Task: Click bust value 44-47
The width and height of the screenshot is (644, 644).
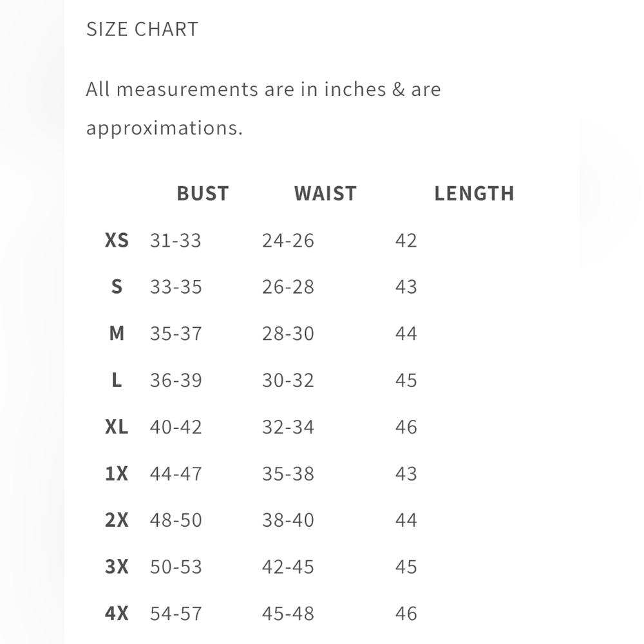Action: [x=176, y=474]
